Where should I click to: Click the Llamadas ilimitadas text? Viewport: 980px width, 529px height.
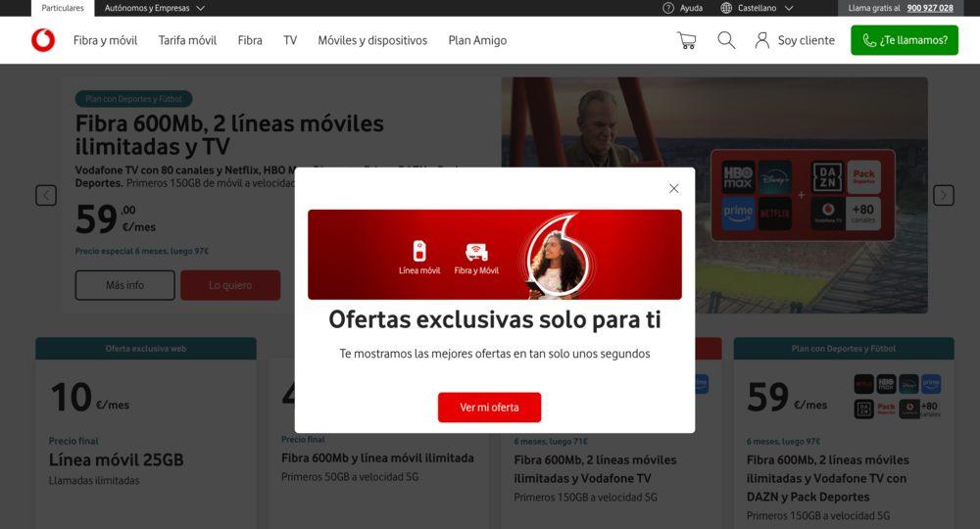coord(94,480)
